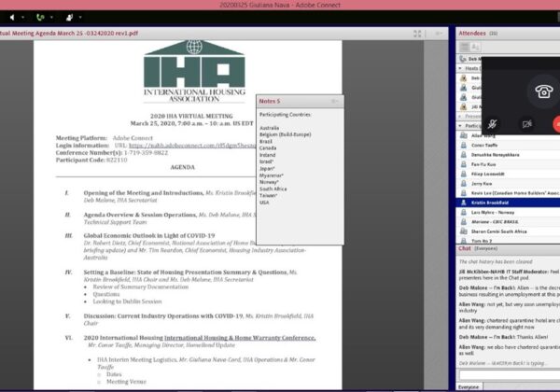Collapse the Participants group in Attendees
Viewport: 560px width, 392px height.
[x=461, y=125]
